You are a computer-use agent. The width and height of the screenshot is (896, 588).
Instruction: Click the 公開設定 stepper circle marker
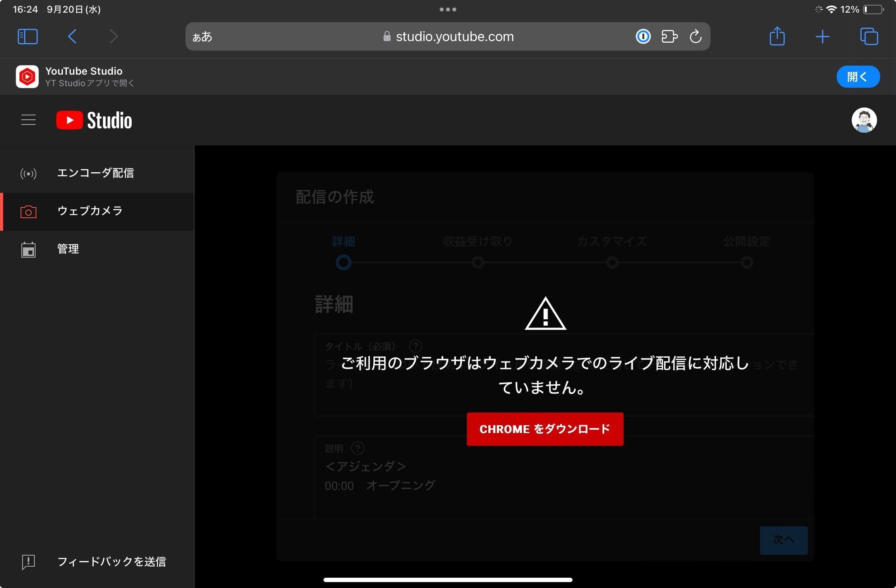(747, 262)
